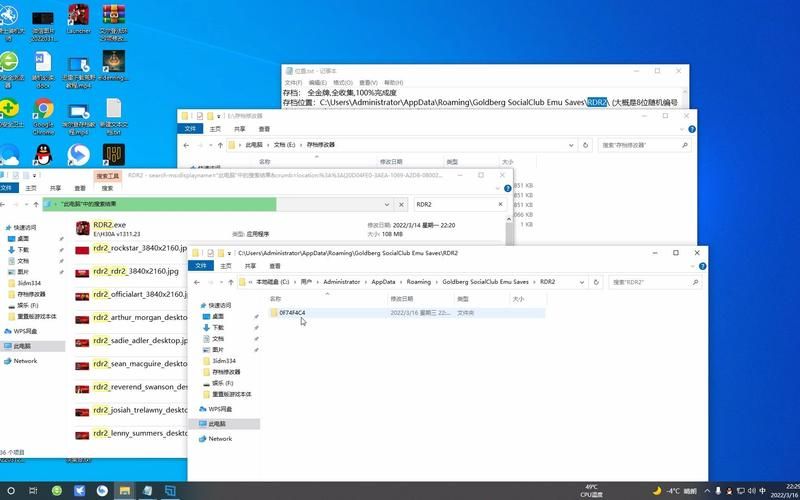
Task: Select 娱乐 (F:) in RDR2 window sidebar
Action: pyautogui.click(x=223, y=383)
